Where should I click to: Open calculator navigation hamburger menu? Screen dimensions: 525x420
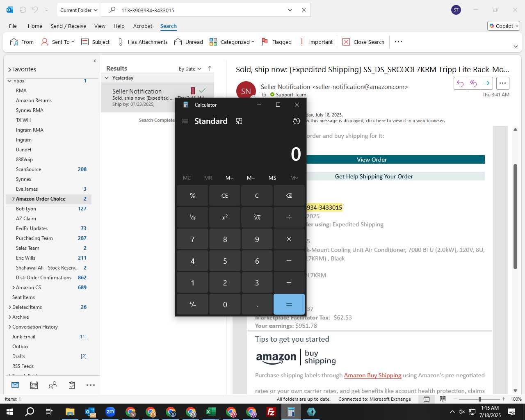[x=185, y=121]
